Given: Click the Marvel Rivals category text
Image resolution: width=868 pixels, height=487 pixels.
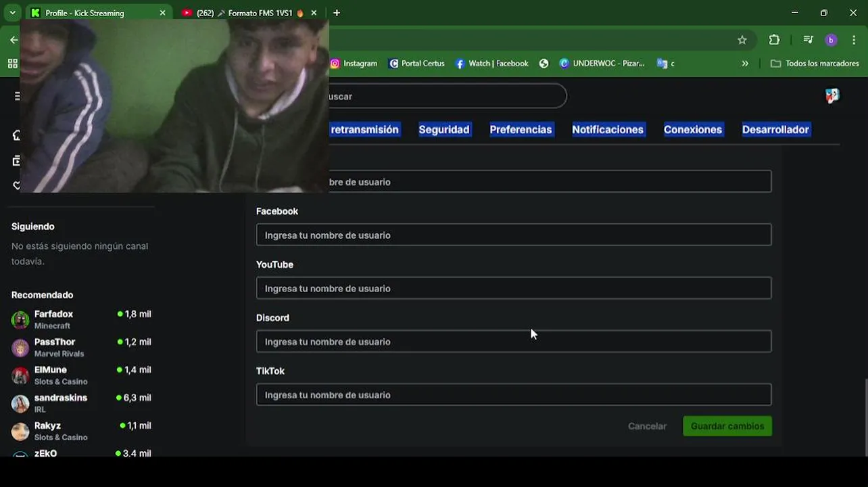Looking at the screenshot, I should [x=59, y=354].
